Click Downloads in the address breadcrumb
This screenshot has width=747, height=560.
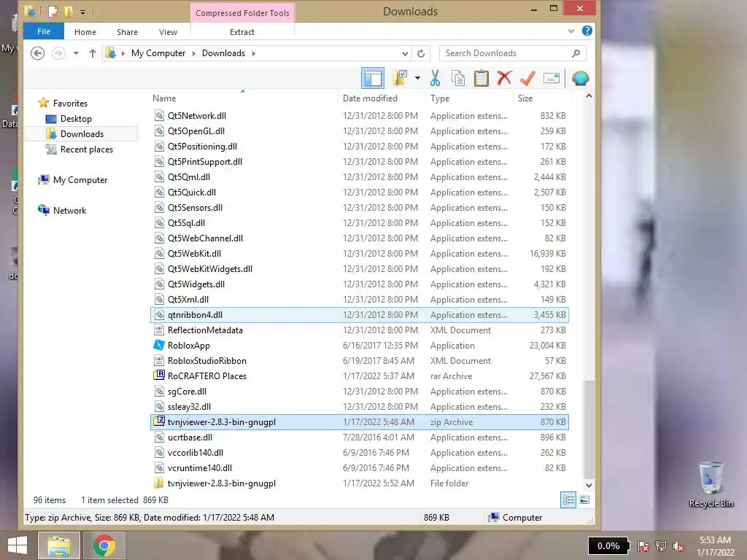coord(223,52)
